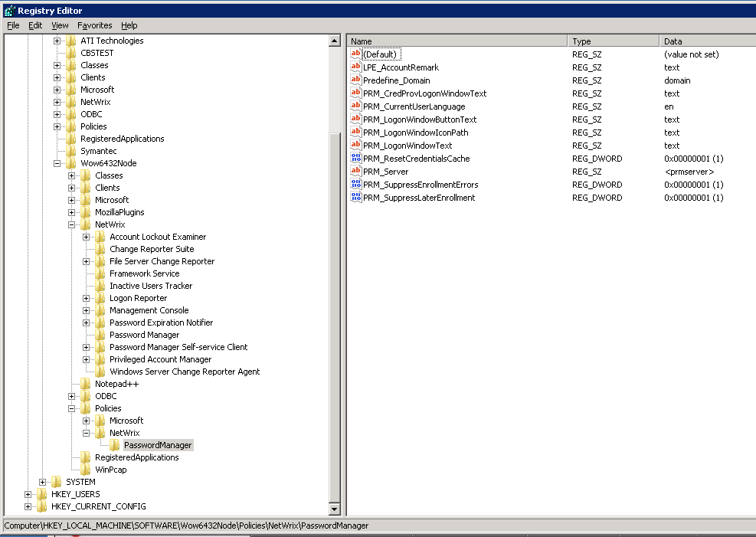756x537 pixels.
Task: Click the PRM_SuppressLaterEnrollment DWORD icon
Action: pos(355,198)
